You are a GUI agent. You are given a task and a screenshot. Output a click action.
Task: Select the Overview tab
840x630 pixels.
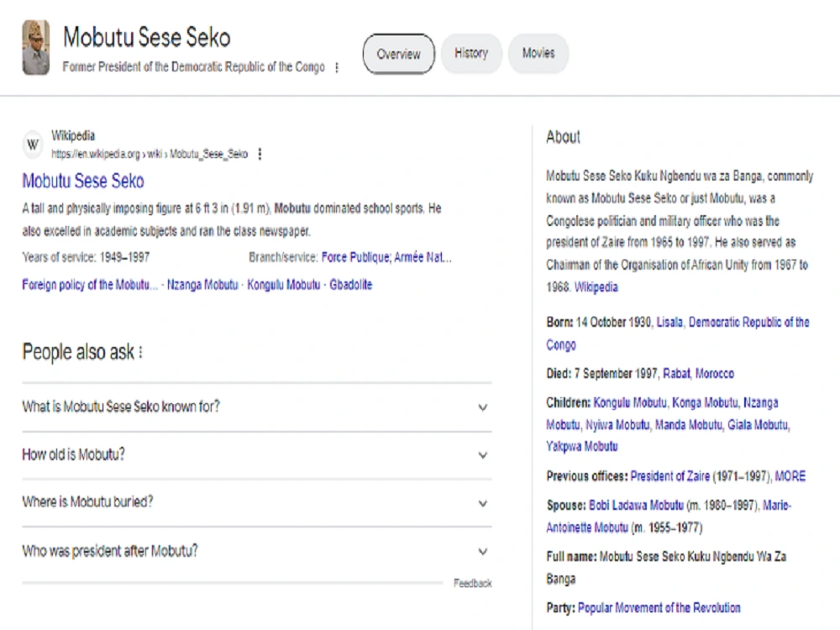(398, 54)
